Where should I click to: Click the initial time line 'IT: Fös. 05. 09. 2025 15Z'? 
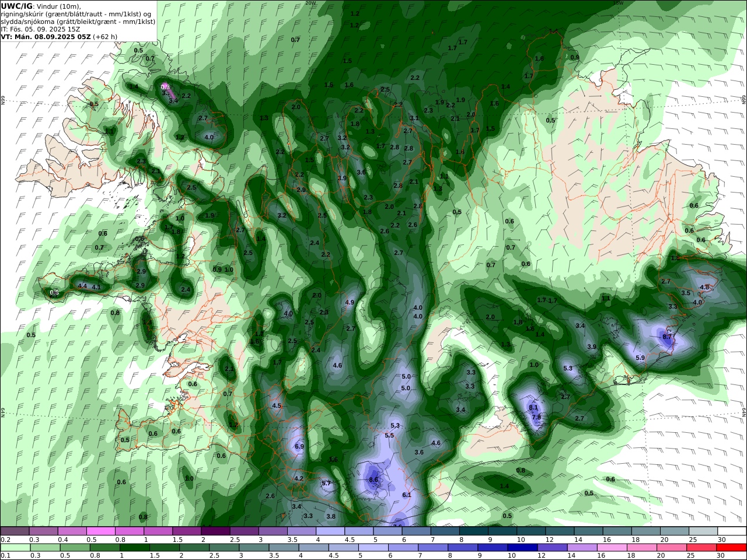point(40,29)
